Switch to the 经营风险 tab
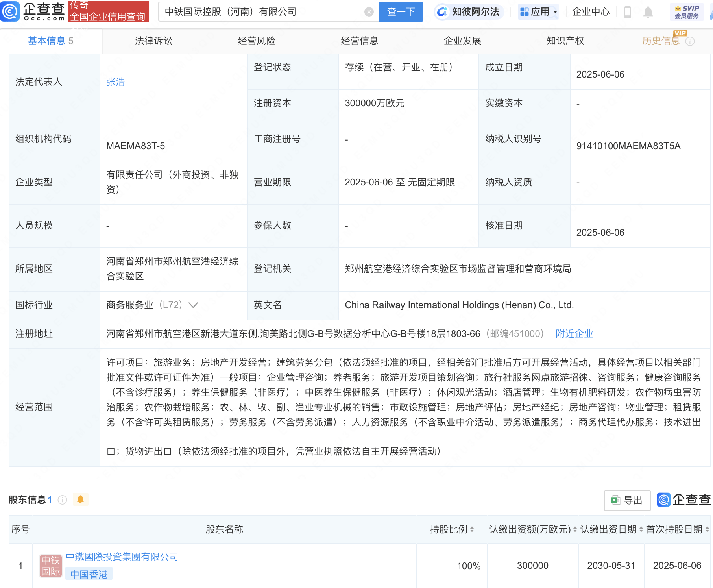Viewport: 713px width, 588px height. 257,41
